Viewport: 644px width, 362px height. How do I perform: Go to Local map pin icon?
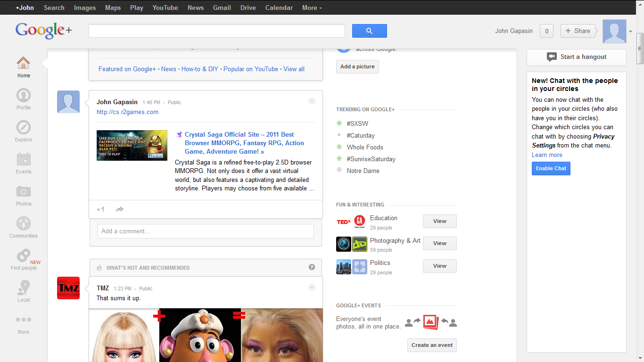tap(23, 288)
